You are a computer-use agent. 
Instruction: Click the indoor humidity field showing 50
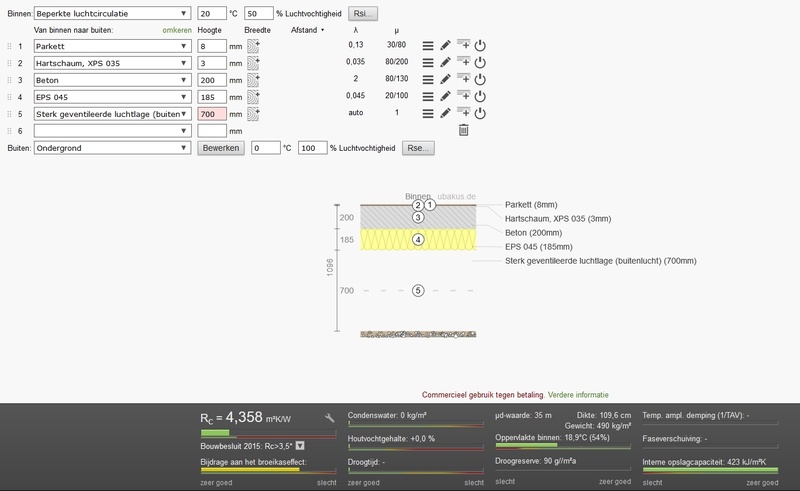pos(259,13)
